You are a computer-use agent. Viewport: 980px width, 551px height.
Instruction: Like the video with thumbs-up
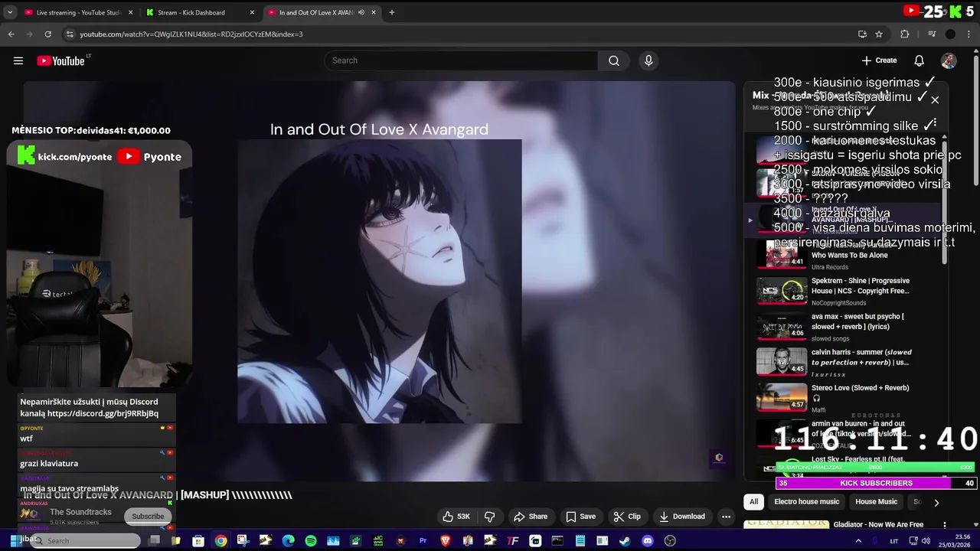(x=456, y=517)
